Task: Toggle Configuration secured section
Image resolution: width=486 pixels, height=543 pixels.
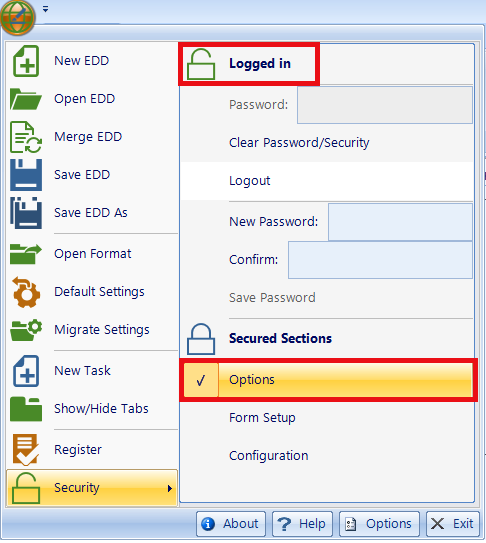Action: [328, 456]
